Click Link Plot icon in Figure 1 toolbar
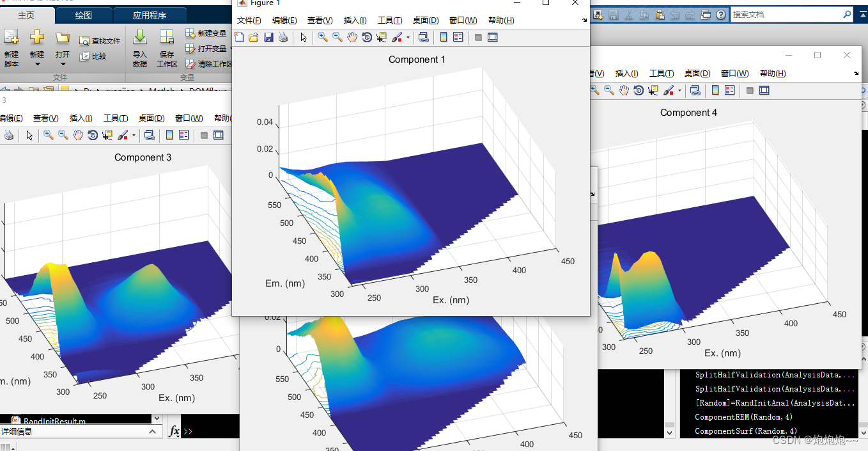The width and height of the screenshot is (868, 451). coord(423,38)
